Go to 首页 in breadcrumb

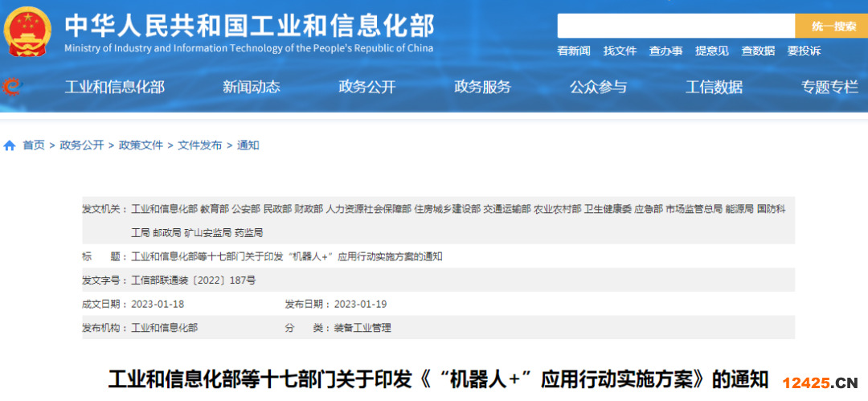33,145
